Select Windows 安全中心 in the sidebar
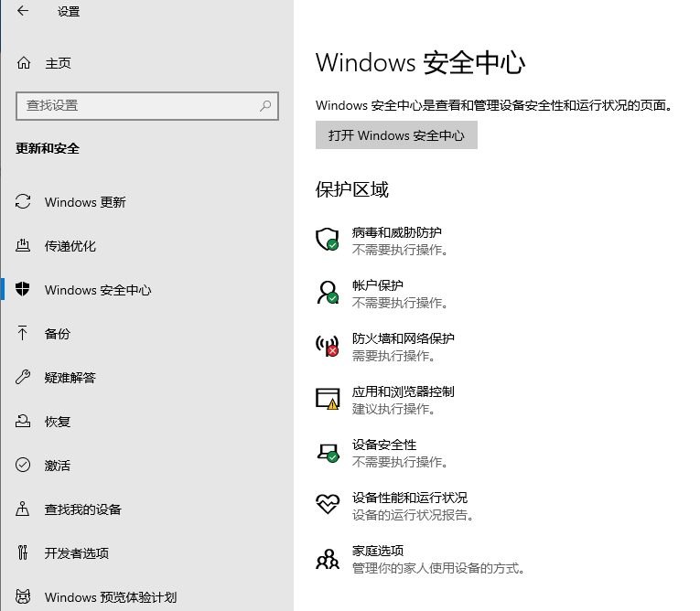The height and width of the screenshot is (611, 700). pos(98,290)
